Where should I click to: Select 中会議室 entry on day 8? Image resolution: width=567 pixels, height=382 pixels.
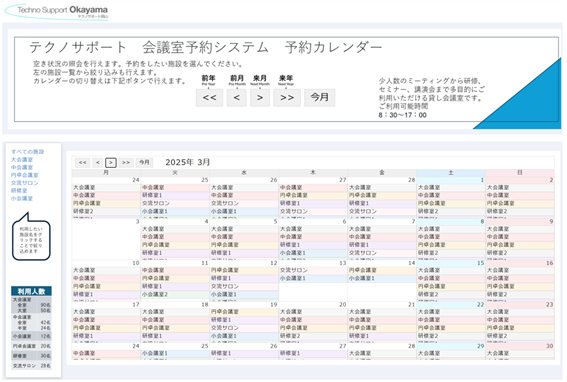point(451,237)
